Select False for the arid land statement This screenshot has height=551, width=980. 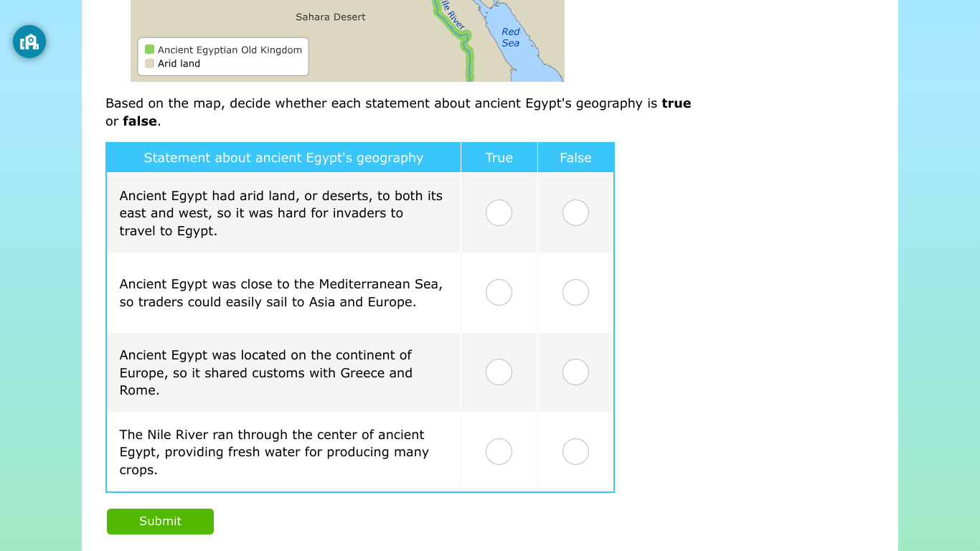coord(575,212)
